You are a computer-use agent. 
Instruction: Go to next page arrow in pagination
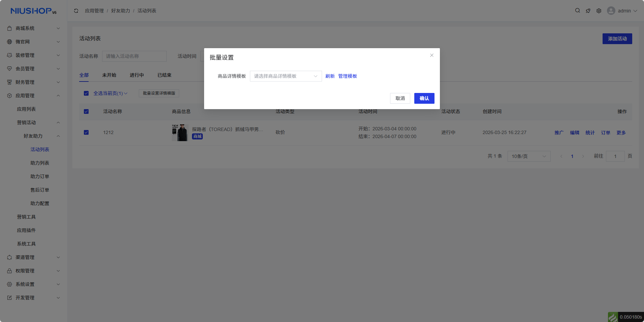coord(583,156)
